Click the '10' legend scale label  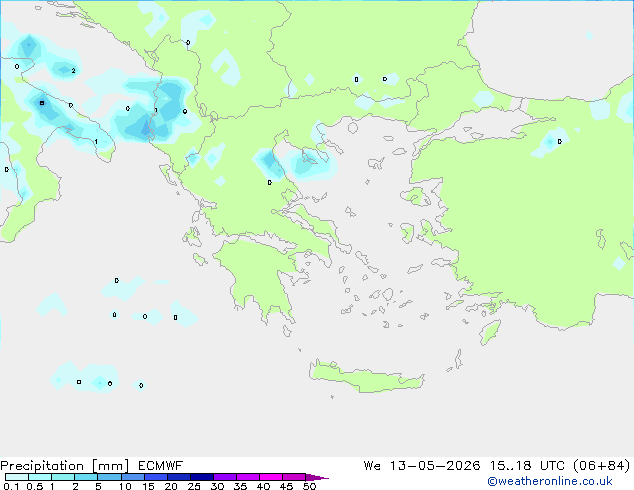[125, 486]
